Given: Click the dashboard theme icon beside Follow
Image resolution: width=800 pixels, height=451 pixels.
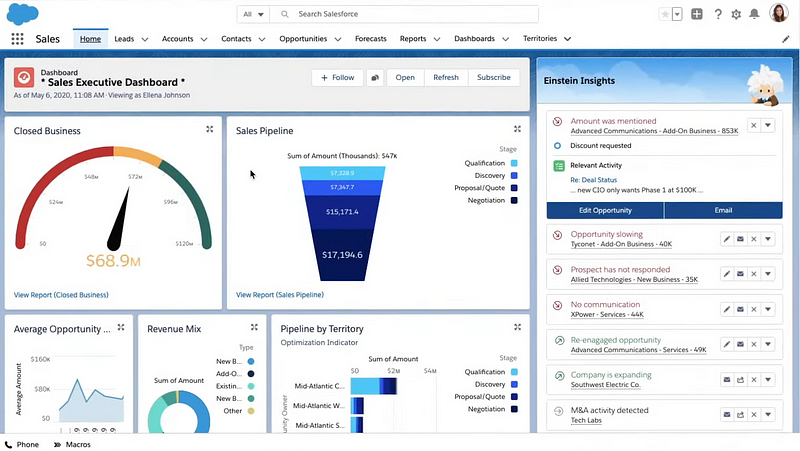Looking at the screenshot, I should pos(375,78).
